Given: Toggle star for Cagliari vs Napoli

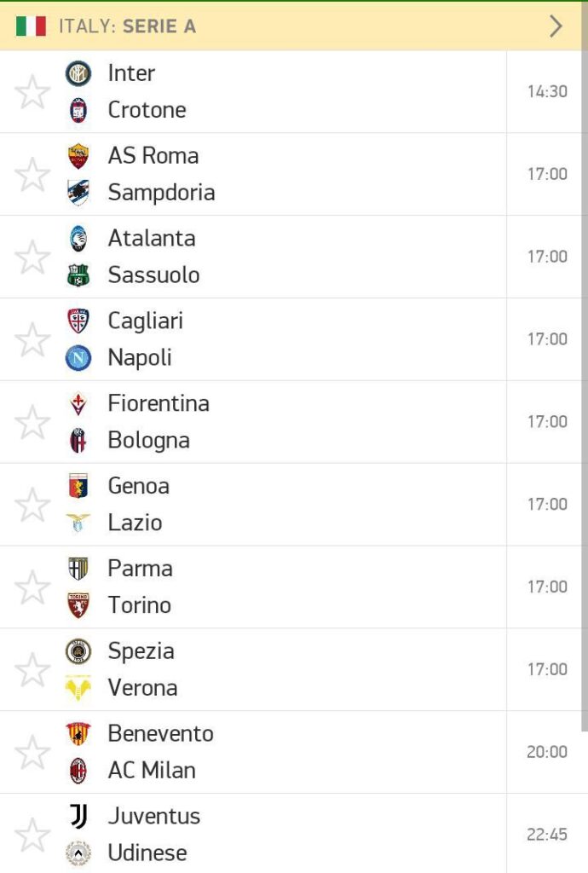Looking at the screenshot, I should point(32,339).
